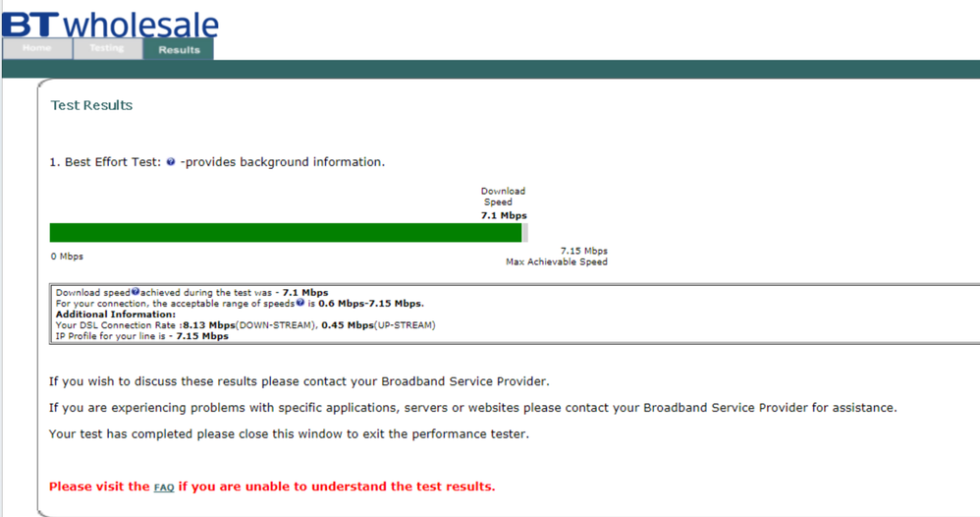This screenshot has width=980, height=517.
Task: Click '7.15 Mbps Max Achievable Speed' label
Action: [x=557, y=256]
